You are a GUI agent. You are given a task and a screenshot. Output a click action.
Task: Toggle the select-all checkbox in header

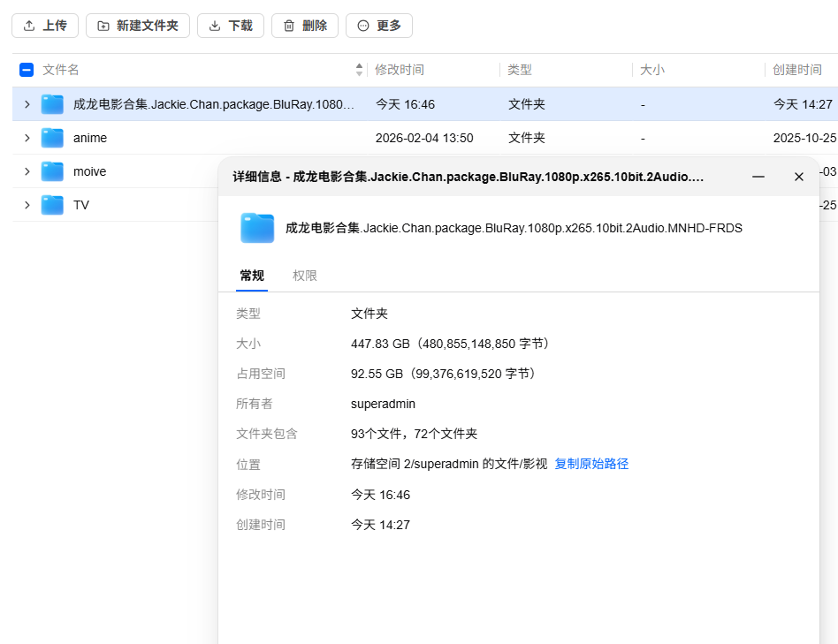[x=27, y=70]
